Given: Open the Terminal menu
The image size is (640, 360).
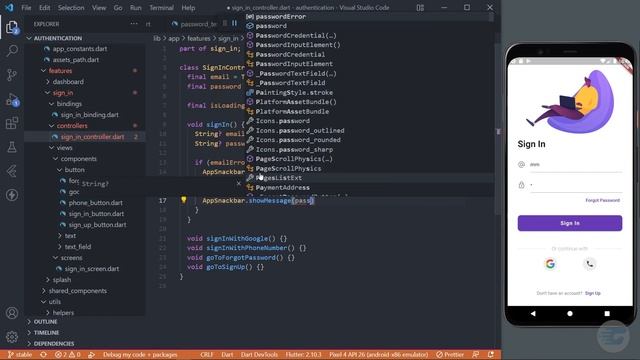Looking at the screenshot, I should tap(161, 7).
